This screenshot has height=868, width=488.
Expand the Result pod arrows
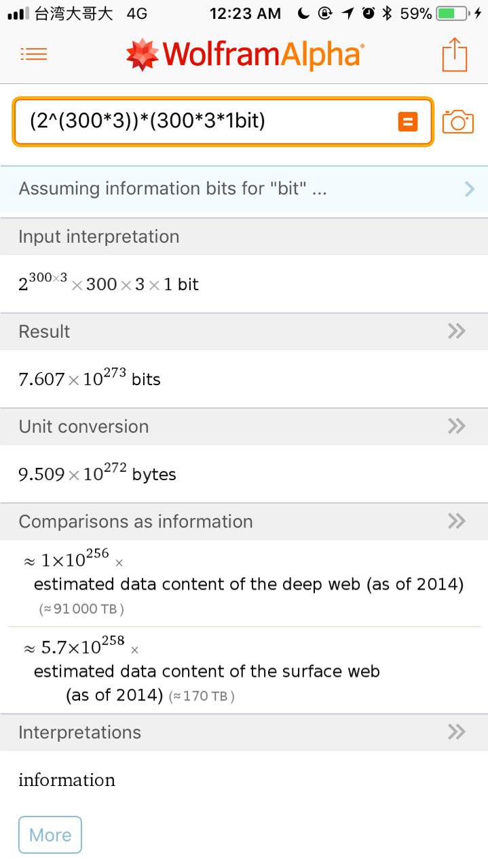pyautogui.click(x=457, y=331)
